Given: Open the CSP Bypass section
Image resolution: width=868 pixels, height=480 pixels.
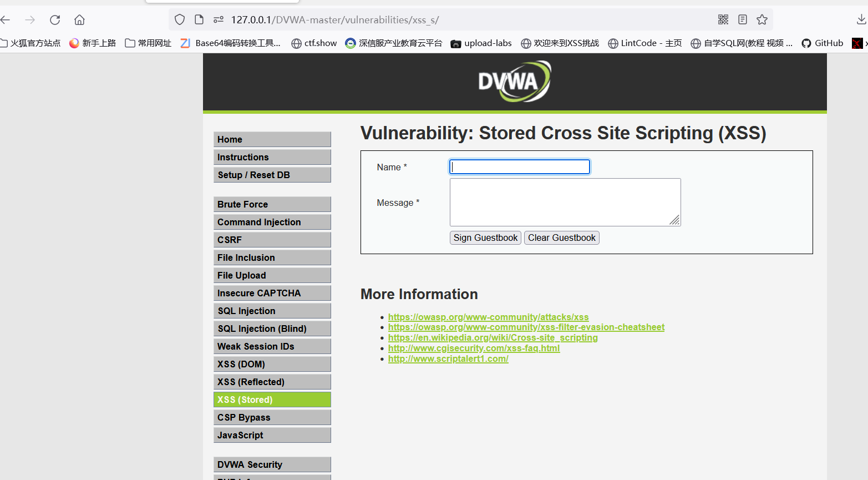Looking at the screenshot, I should tap(272, 417).
